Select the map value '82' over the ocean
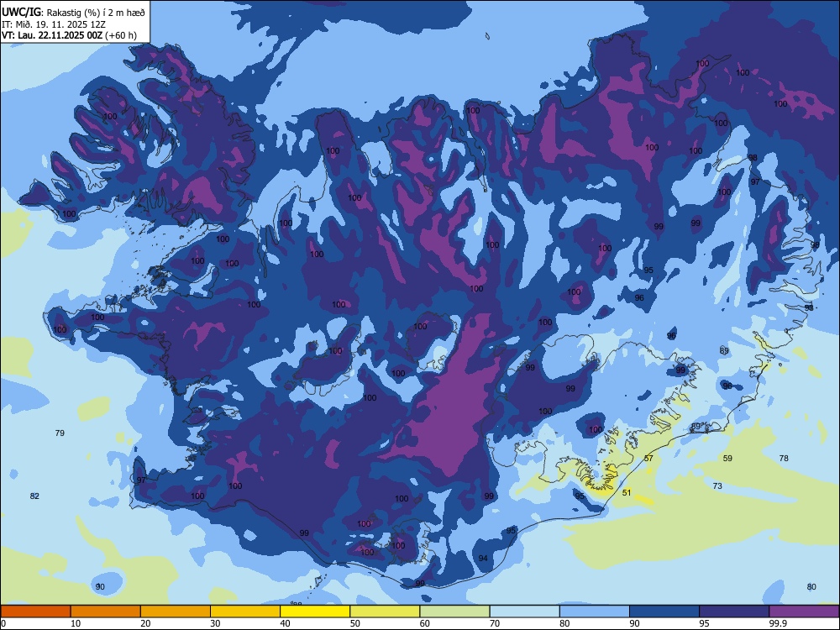 pos(34,496)
